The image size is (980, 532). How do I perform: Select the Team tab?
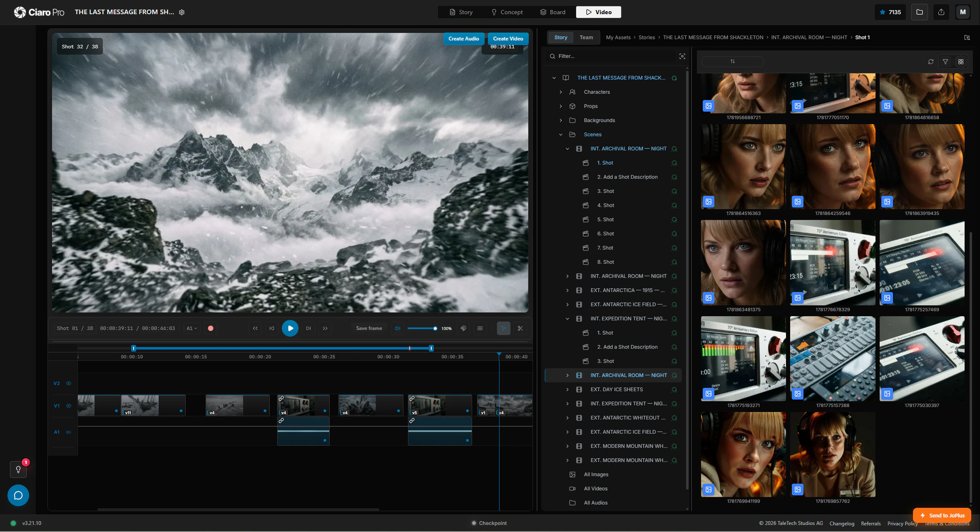tap(586, 37)
